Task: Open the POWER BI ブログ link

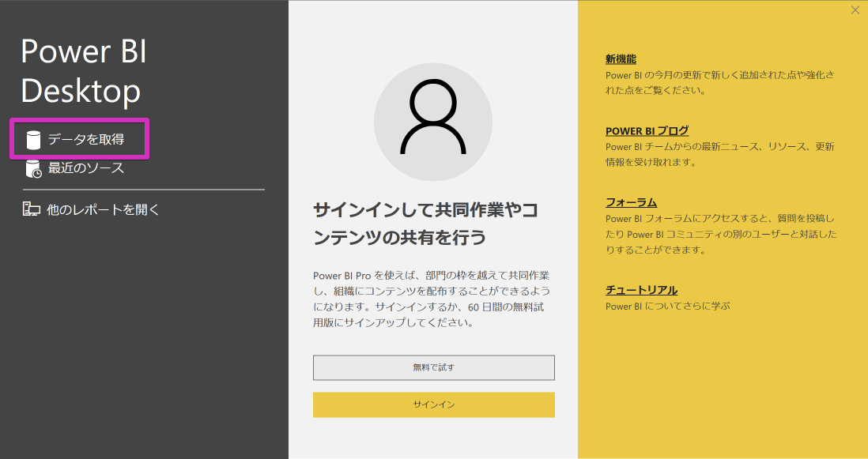Action: coord(647,131)
